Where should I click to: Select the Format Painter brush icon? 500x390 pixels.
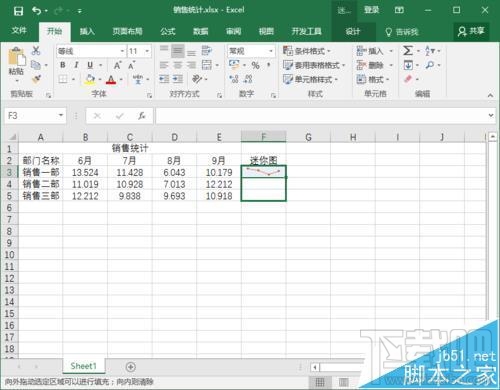pos(36,79)
